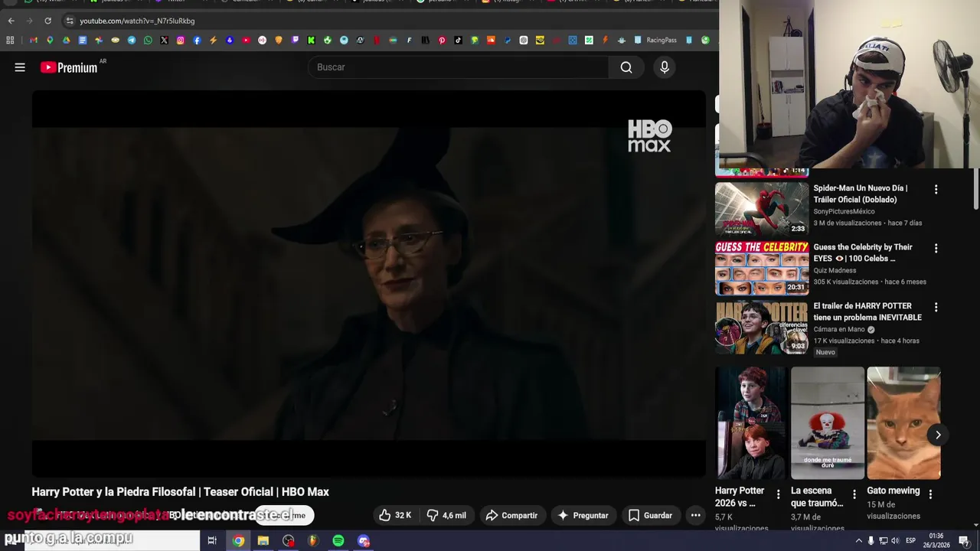Viewport: 980px width, 551px height.
Task: Click the SonyPicturesMéxico channel name
Action: tap(844, 211)
